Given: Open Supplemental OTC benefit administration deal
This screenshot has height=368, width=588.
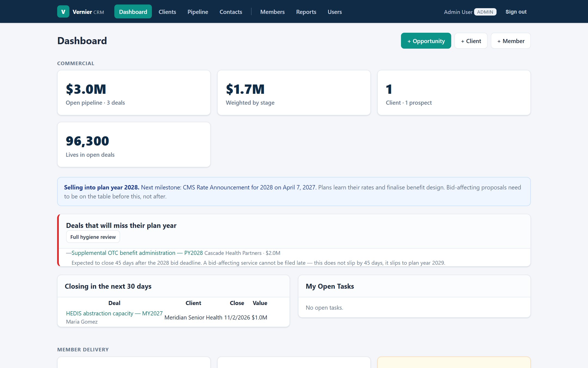Looking at the screenshot, I should click(137, 253).
